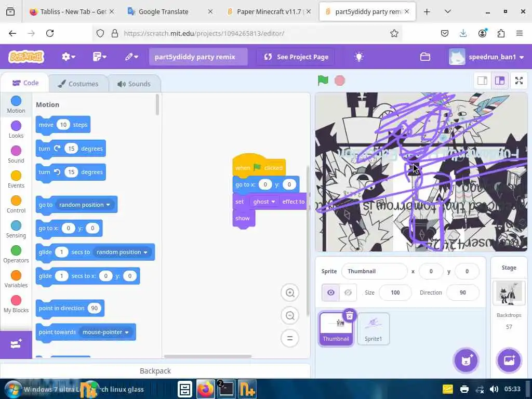
Task: Open speedrun_ban1 account menu
Action: (486, 57)
